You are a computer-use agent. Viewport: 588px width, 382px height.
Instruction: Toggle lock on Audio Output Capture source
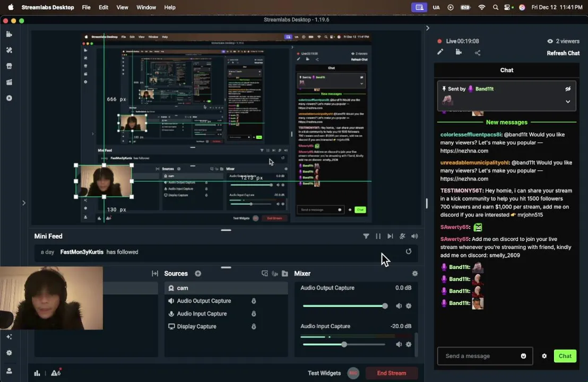[254, 301]
